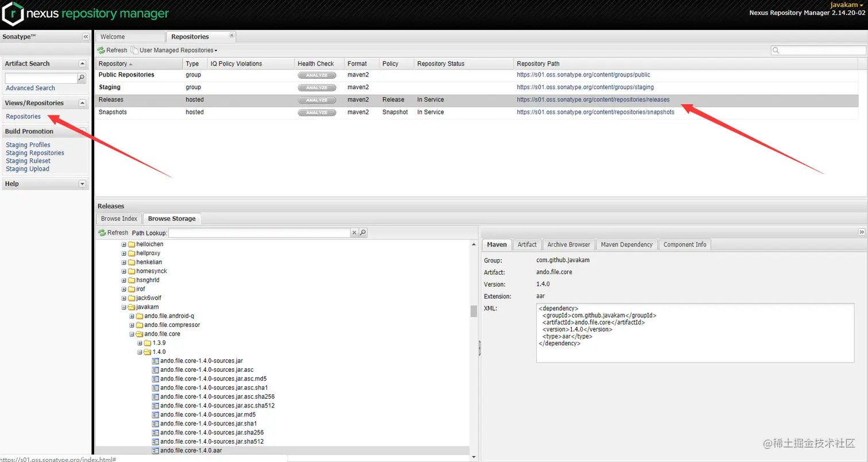This screenshot has height=462, width=868.
Task: Collapse the artifact detail panel with the double-arrow icon
Action: (x=861, y=232)
